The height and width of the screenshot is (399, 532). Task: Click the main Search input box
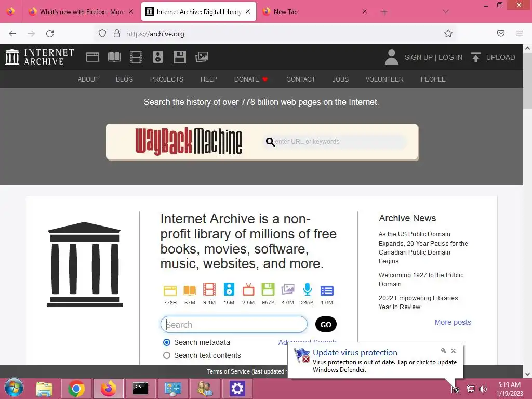tap(234, 324)
